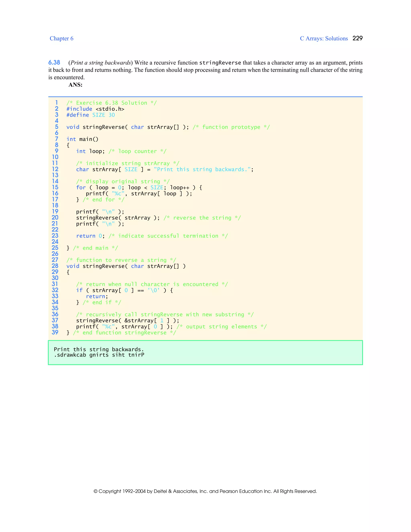This screenshot has width=411, height=532.
Task: Click the 'end if' comment
Action: tap(102, 303)
